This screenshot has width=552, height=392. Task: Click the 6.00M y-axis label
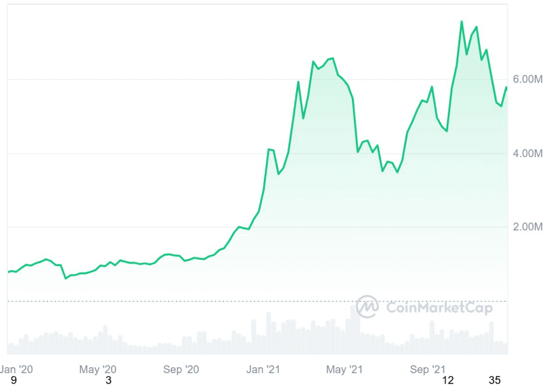(x=528, y=80)
